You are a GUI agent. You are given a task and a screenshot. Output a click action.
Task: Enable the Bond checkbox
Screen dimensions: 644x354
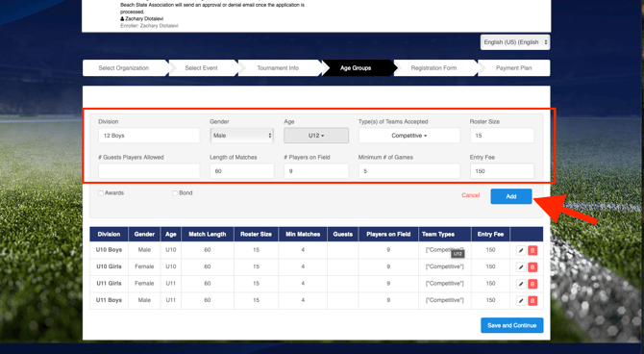(175, 192)
